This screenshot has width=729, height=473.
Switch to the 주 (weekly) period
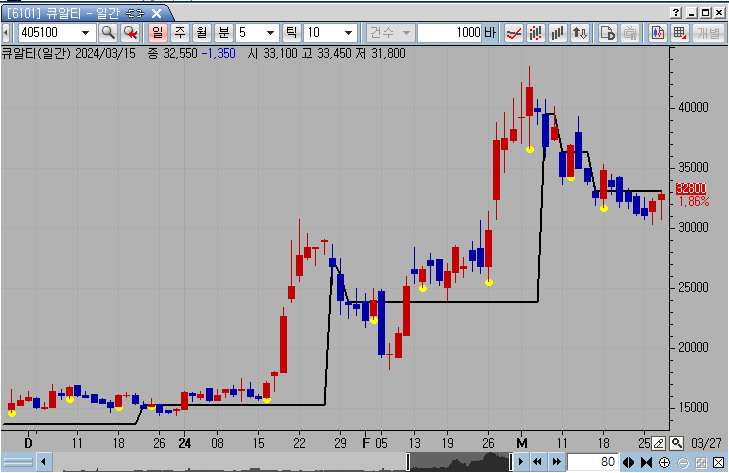(180, 33)
